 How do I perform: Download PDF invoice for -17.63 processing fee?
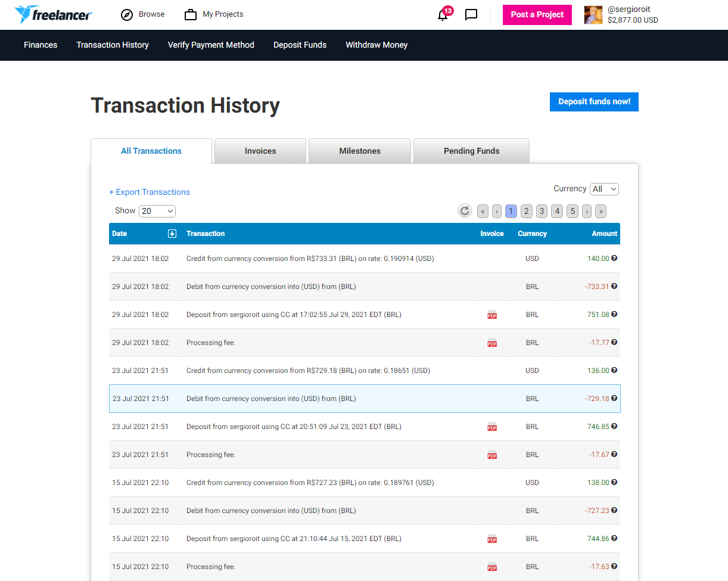[x=492, y=567]
